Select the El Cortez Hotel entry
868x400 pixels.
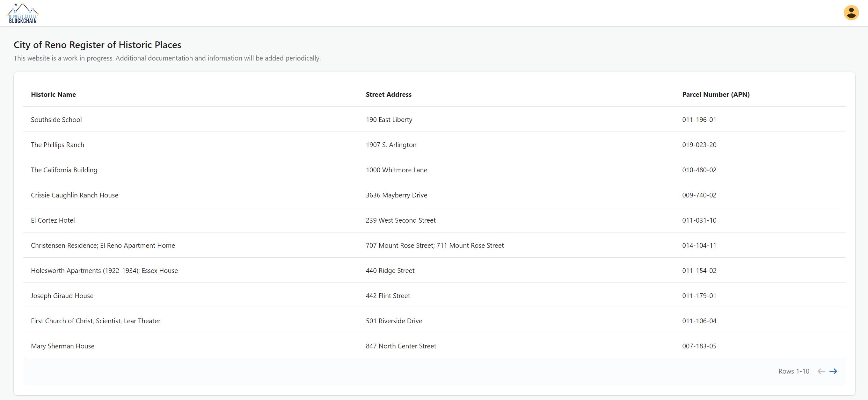[53, 220]
